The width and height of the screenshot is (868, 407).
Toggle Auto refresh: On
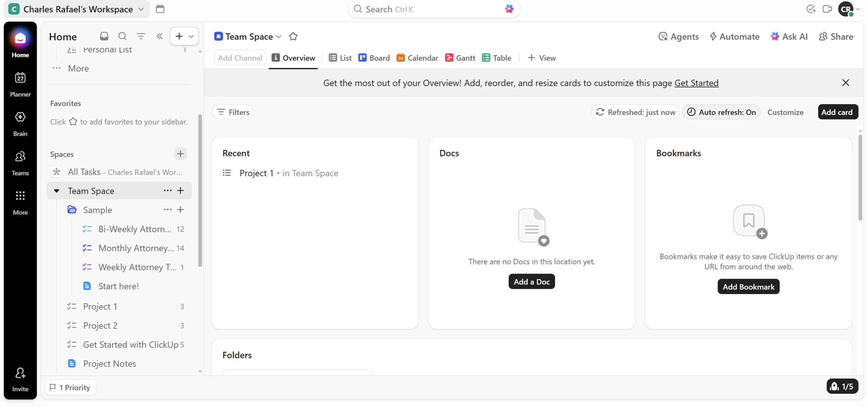pyautogui.click(x=721, y=112)
